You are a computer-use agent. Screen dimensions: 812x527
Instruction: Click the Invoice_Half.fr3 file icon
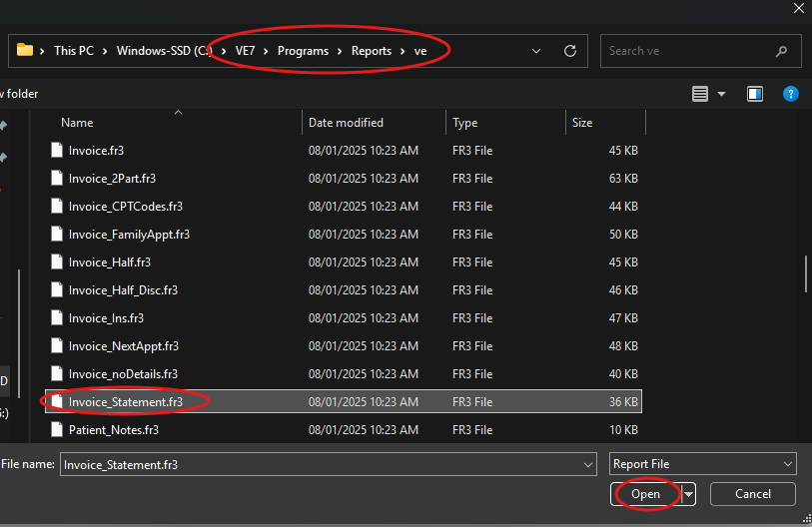click(58, 263)
